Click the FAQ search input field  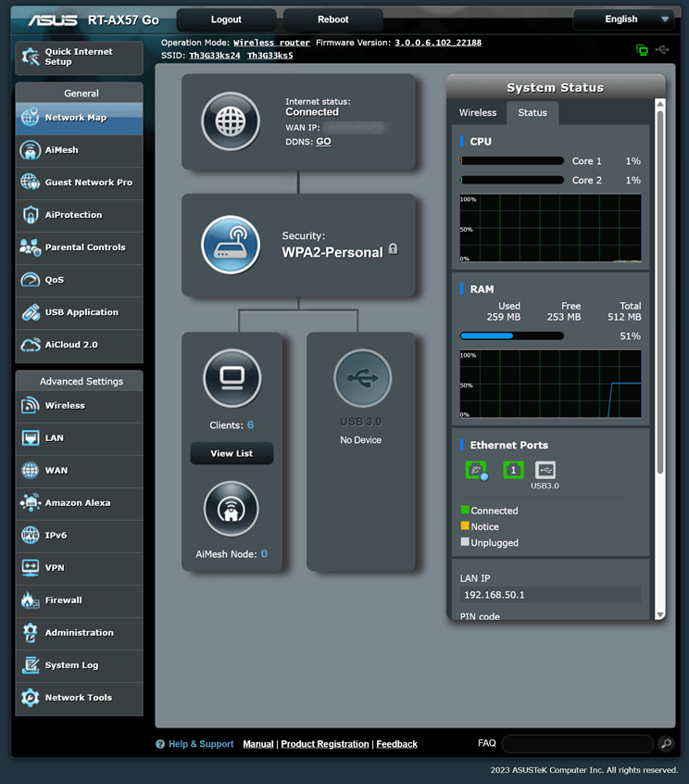click(x=578, y=743)
